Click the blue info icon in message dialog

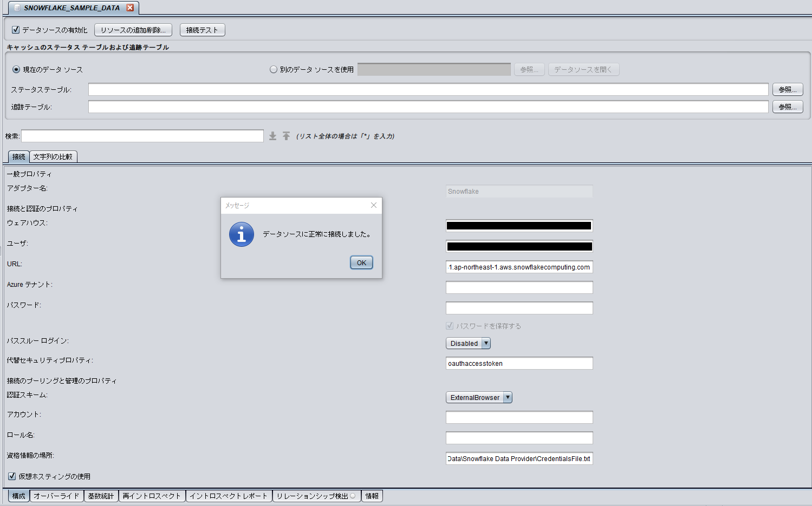(x=242, y=234)
